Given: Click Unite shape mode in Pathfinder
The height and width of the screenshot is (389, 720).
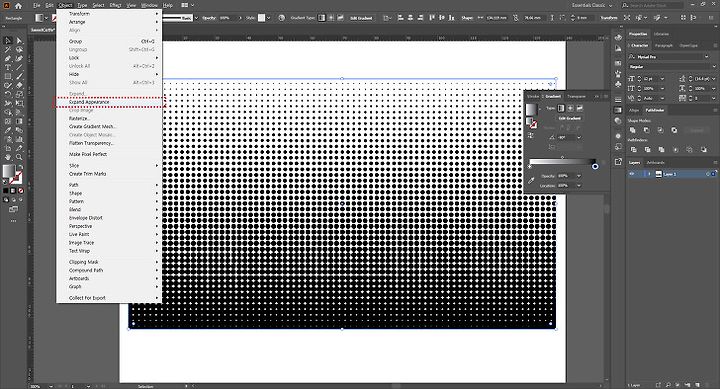Looking at the screenshot, I should [633, 130].
